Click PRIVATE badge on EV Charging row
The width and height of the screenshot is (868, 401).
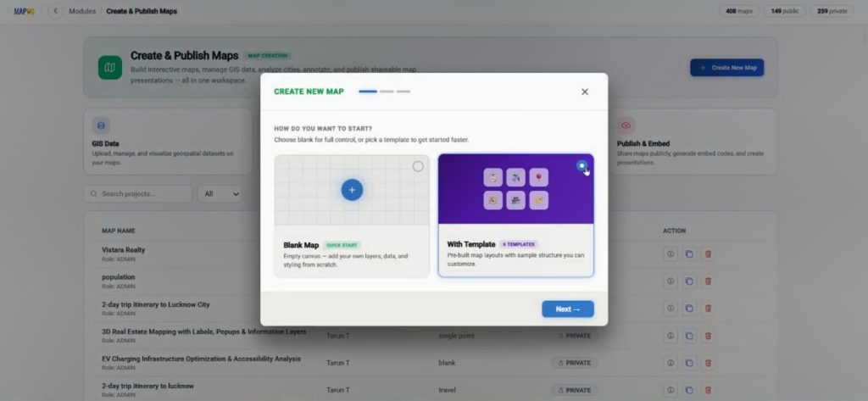(574, 363)
